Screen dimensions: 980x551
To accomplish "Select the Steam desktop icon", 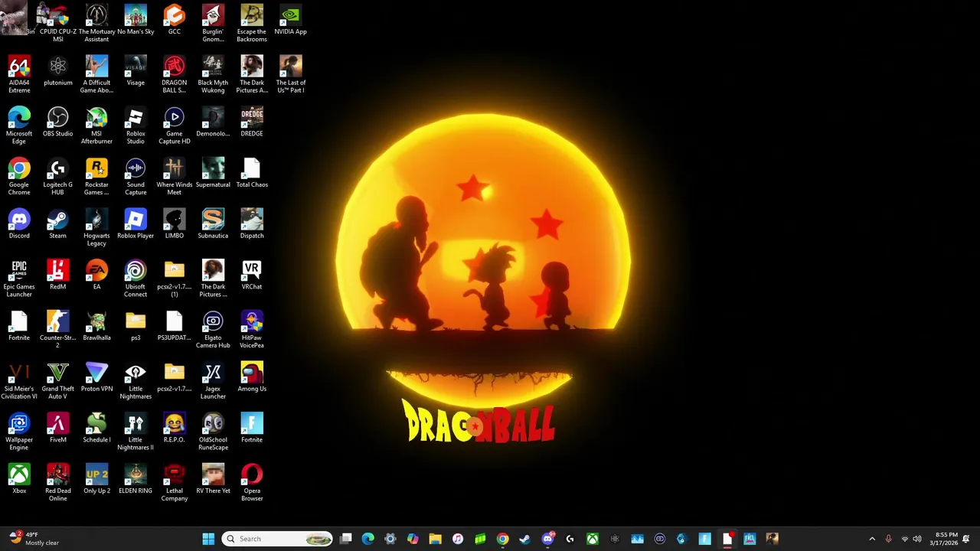I will coord(58,224).
